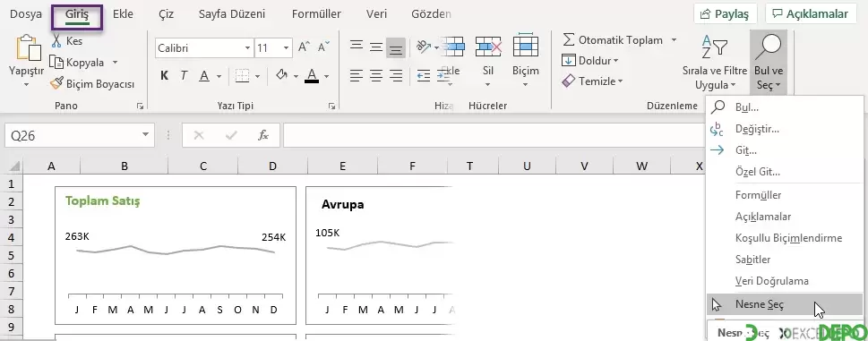The height and width of the screenshot is (341, 868).
Task: Click the Biçim (Format cells) icon
Action: tap(525, 46)
